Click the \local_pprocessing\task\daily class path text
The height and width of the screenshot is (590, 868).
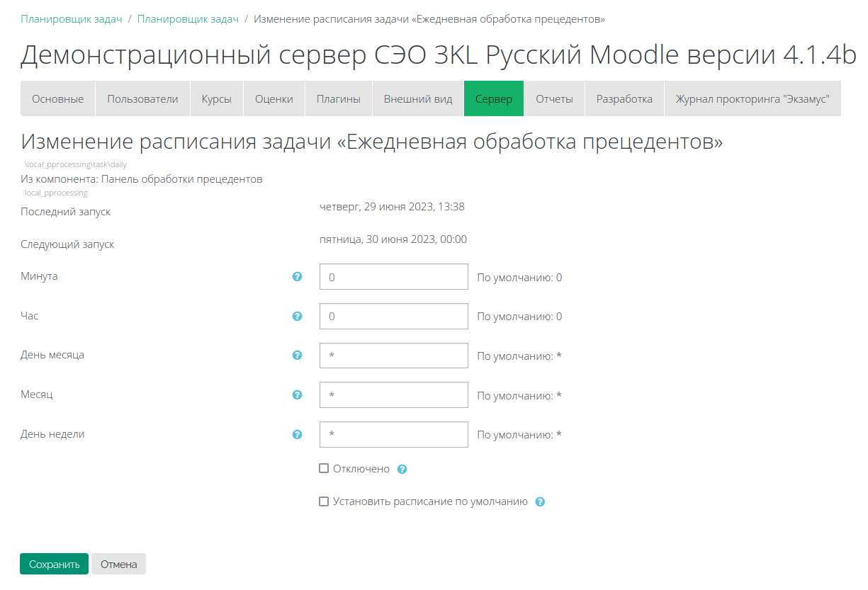click(x=76, y=164)
